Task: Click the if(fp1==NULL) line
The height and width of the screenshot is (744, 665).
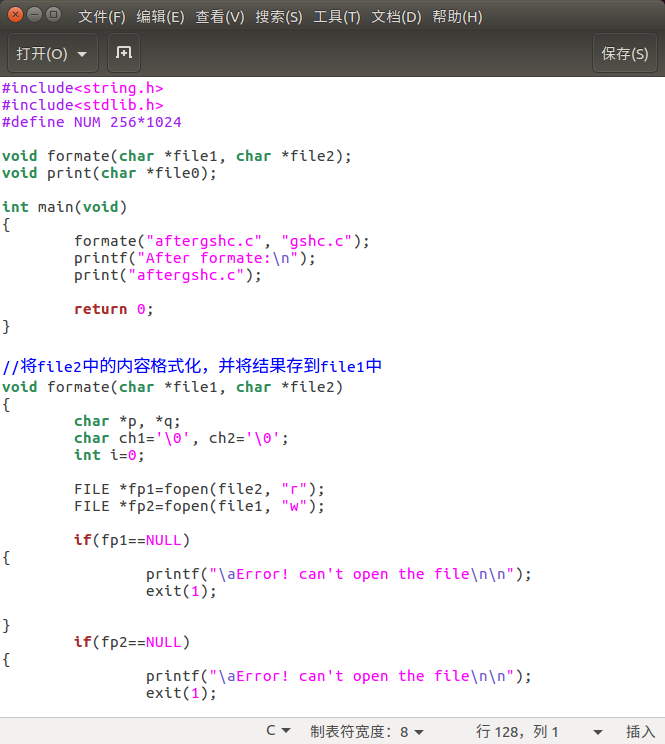Action: (x=132, y=540)
